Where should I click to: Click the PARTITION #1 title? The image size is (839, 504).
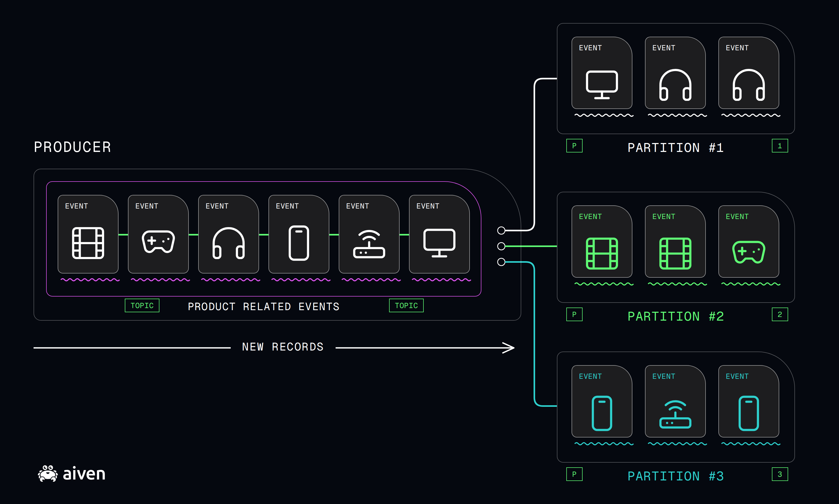tap(676, 148)
